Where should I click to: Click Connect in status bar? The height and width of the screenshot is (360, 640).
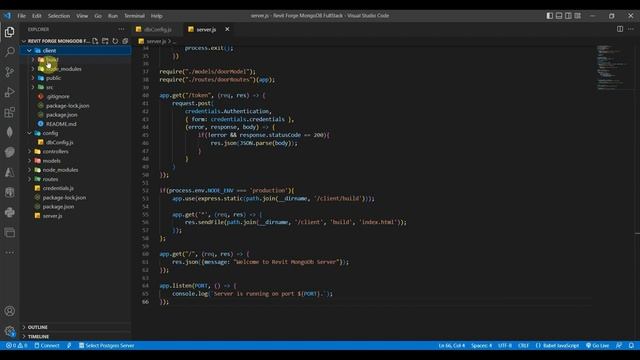[47, 345]
